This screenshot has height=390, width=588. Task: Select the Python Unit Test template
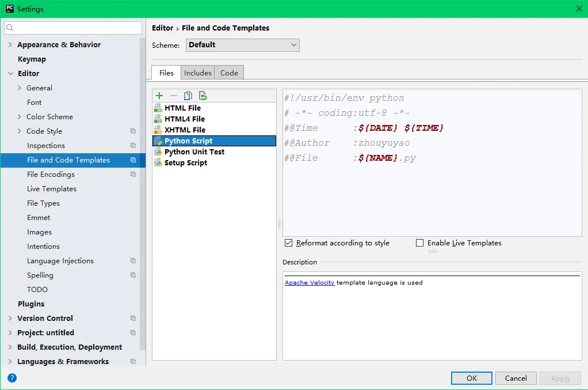(194, 152)
